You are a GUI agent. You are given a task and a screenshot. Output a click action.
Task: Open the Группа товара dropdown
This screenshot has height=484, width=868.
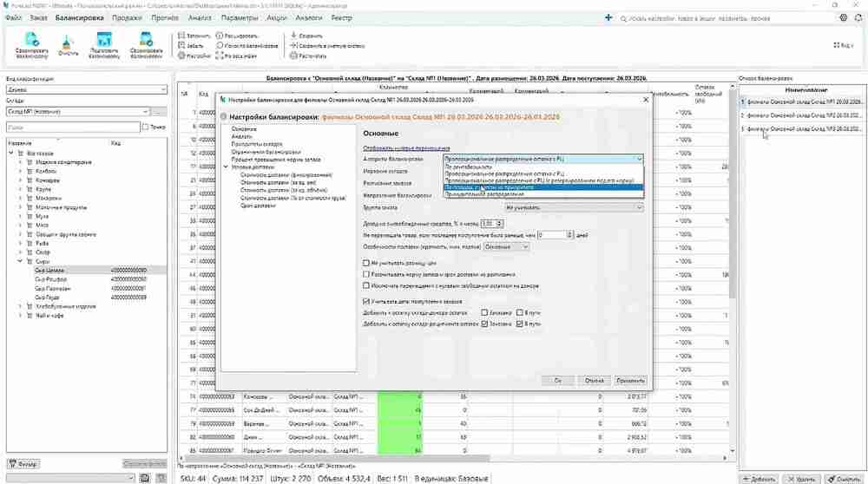(x=574, y=207)
